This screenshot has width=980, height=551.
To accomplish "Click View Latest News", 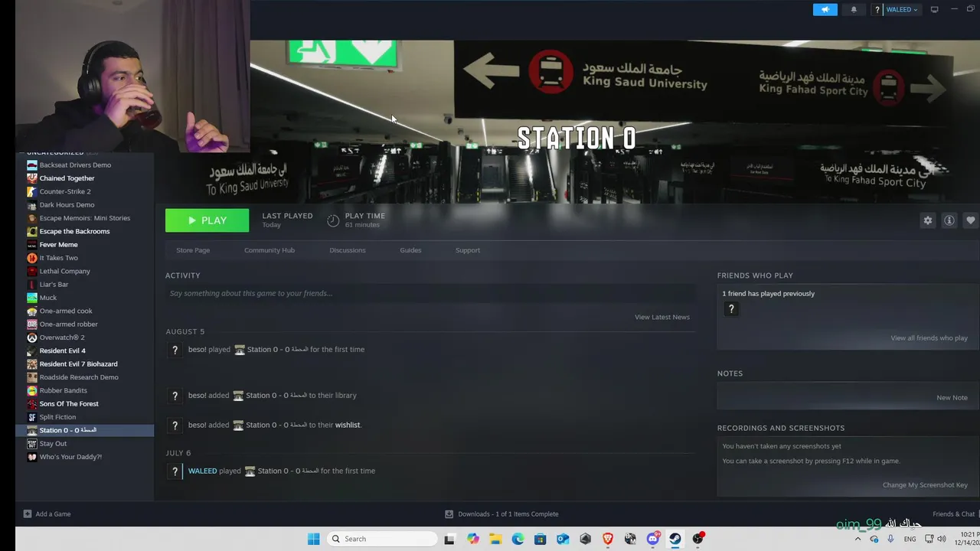I will click(662, 317).
